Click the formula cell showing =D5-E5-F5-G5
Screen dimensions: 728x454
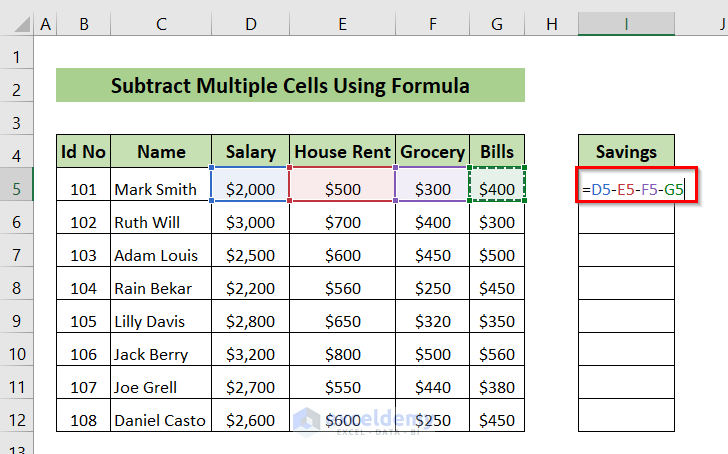point(626,187)
